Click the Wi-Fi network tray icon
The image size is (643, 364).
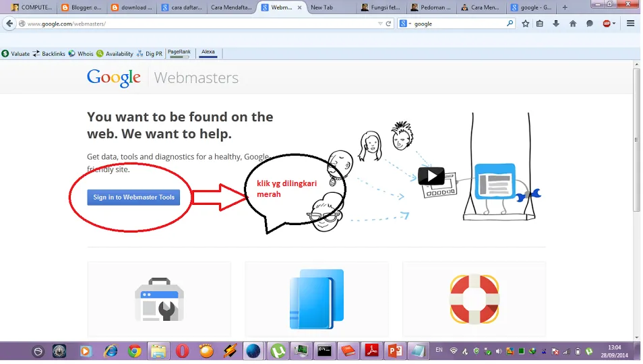pyautogui.click(x=454, y=351)
